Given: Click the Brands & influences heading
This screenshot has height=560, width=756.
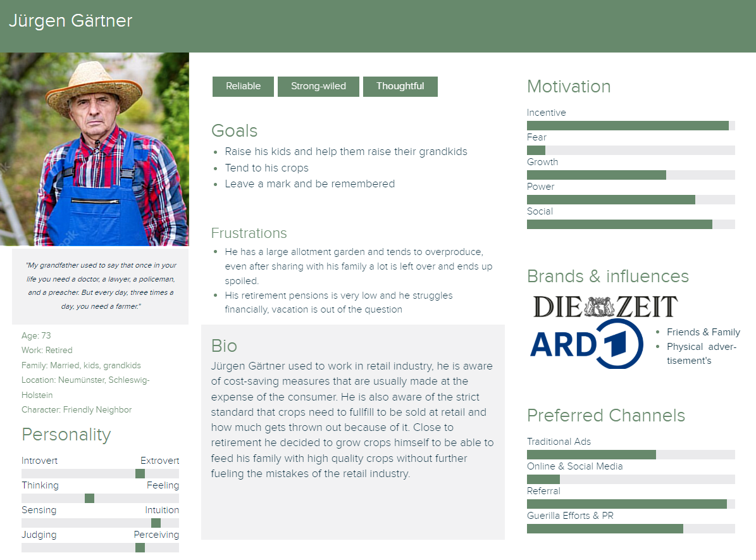Looking at the screenshot, I should click(608, 277).
